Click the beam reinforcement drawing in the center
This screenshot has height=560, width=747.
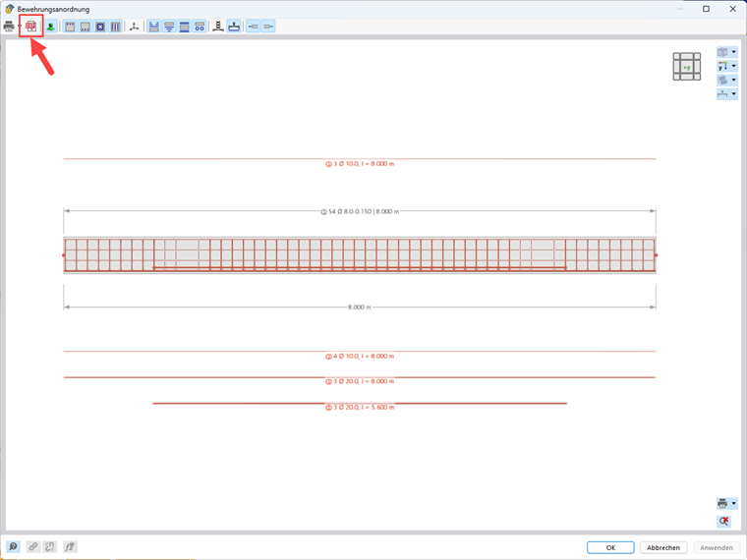360,255
